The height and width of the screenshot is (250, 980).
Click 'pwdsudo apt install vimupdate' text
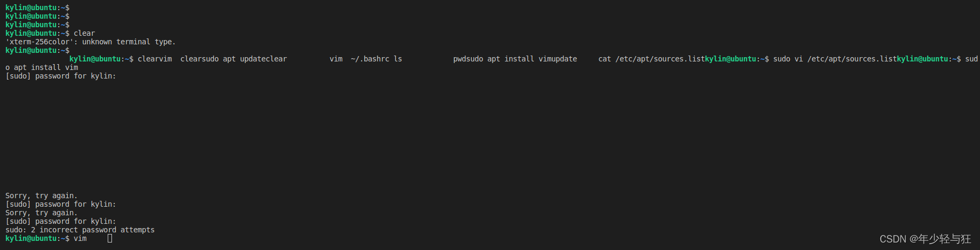pyautogui.click(x=515, y=59)
